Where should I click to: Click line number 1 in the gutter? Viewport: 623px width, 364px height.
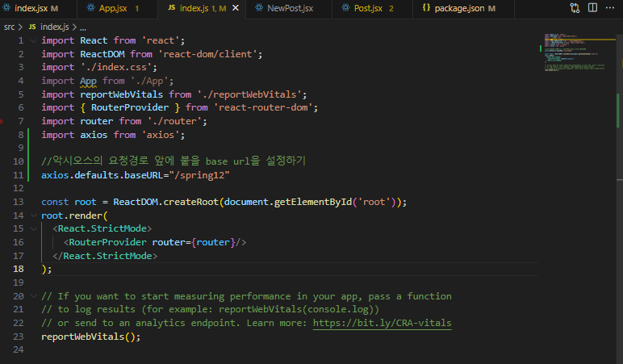21,40
